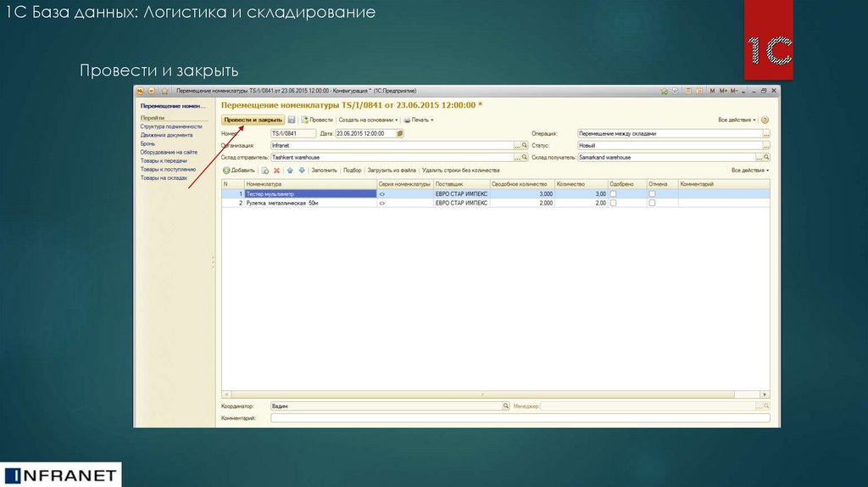Viewport: 868px width, 487px height.
Task: Open the table's Все действия menu
Action: [x=750, y=170]
